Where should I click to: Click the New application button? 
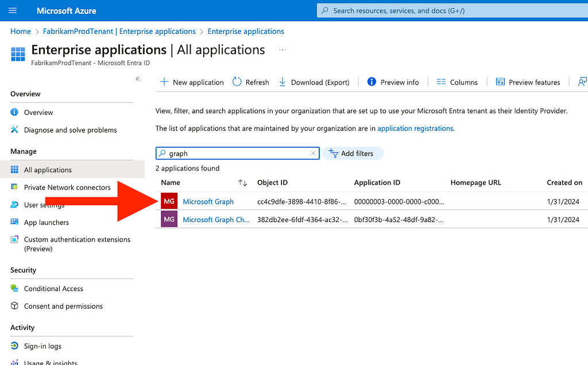click(192, 82)
